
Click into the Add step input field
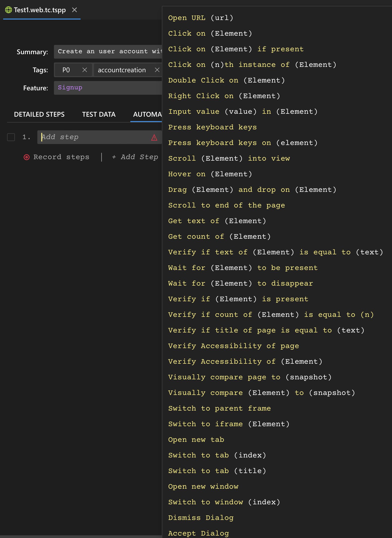coord(95,137)
